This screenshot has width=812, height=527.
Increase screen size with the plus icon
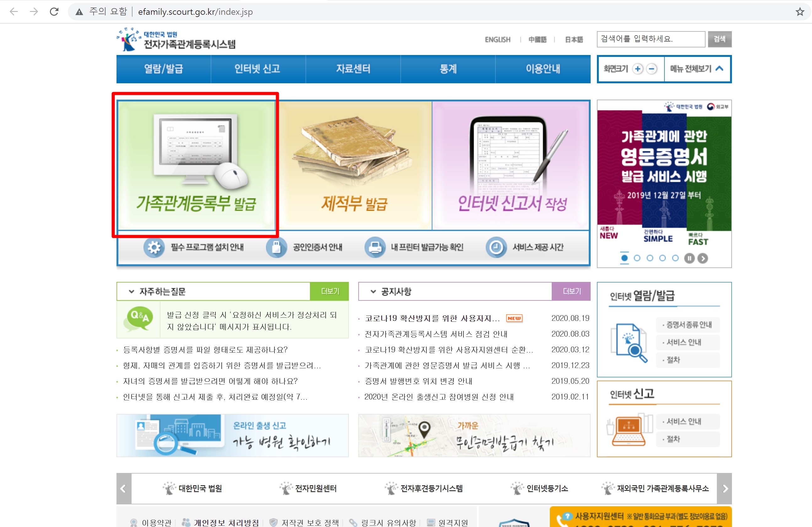[x=637, y=69]
